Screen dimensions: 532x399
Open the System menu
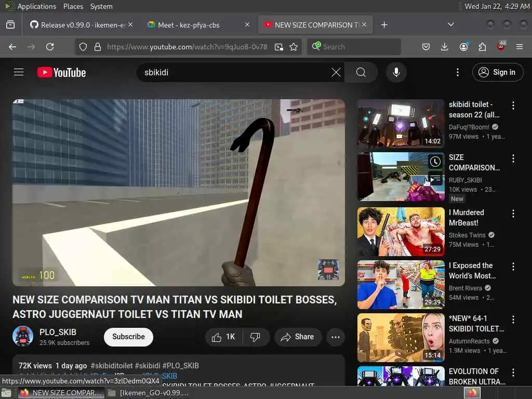[101, 6]
